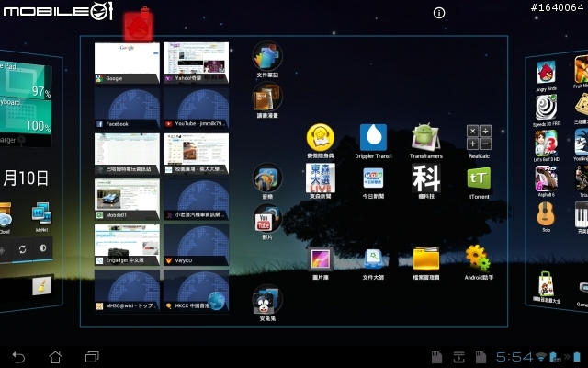This screenshot has height=368, width=588.
Task: Open the yellow headphones reading app
Action: pyautogui.click(x=321, y=137)
